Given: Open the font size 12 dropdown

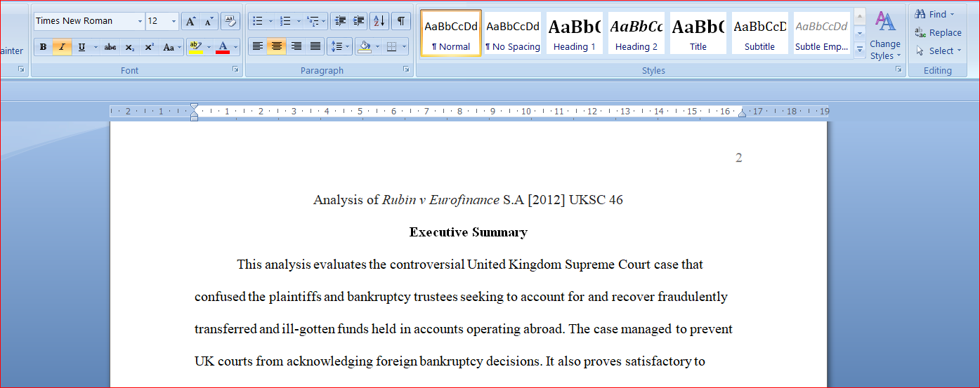Looking at the screenshot, I should [x=174, y=21].
